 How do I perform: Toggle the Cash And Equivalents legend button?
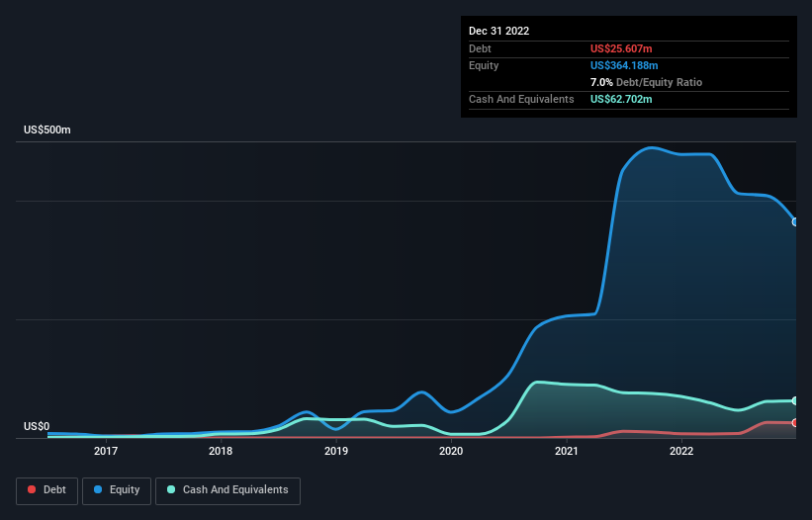pos(227,490)
